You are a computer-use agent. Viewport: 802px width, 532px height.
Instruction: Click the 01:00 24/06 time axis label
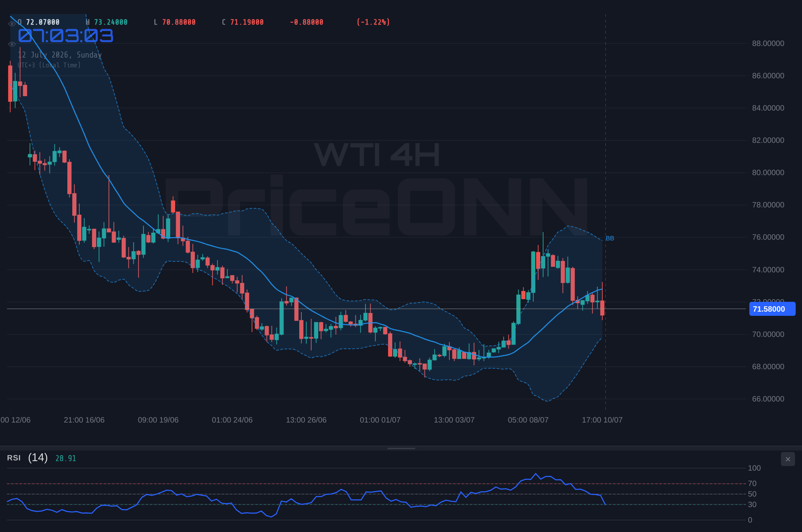pyautogui.click(x=232, y=420)
